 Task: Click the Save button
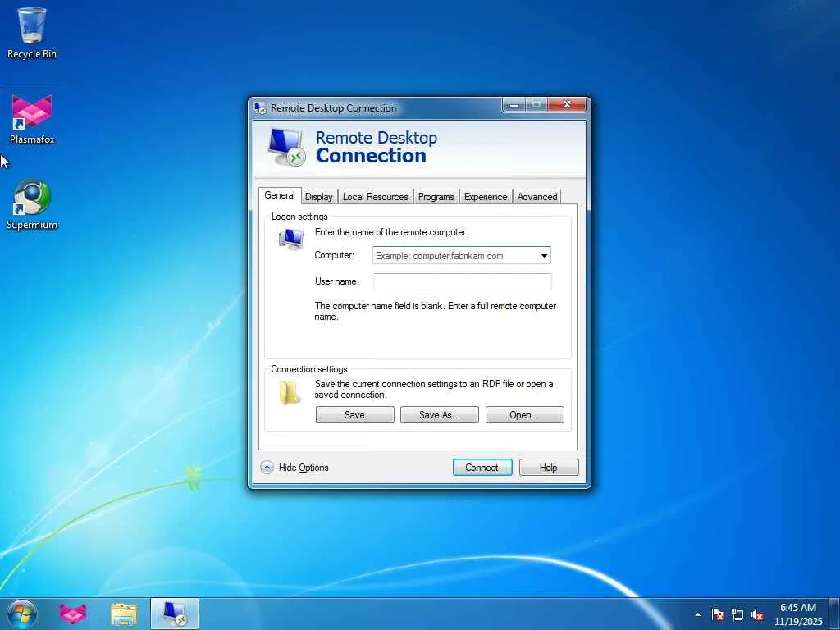tap(354, 414)
